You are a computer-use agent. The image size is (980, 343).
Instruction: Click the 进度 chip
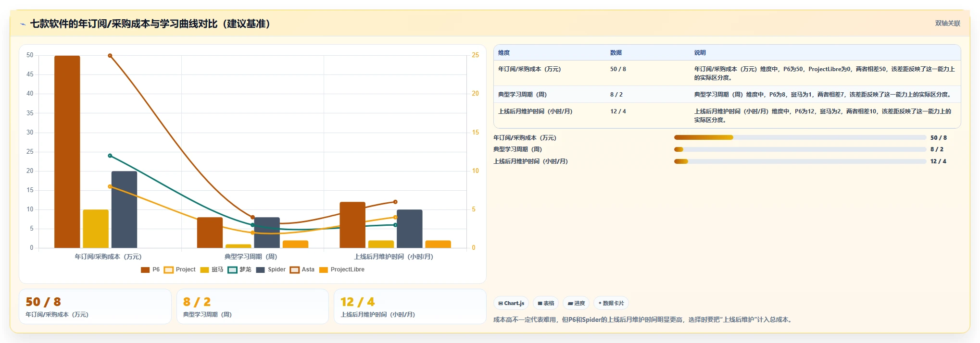click(x=576, y=303)
